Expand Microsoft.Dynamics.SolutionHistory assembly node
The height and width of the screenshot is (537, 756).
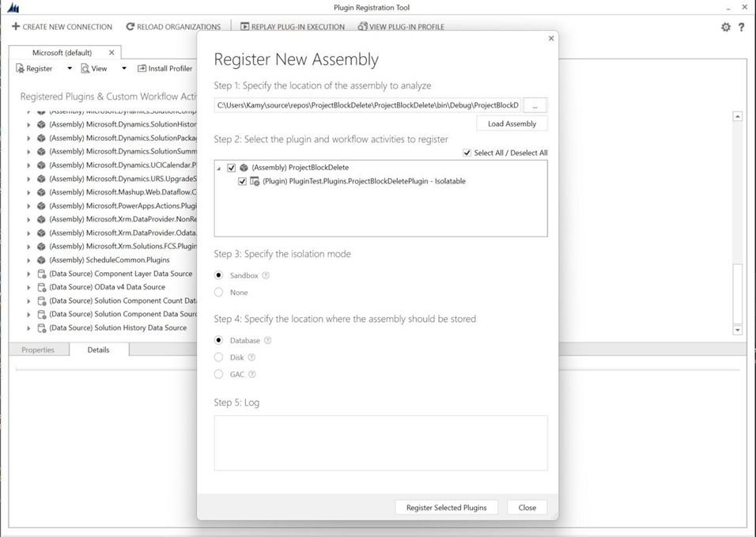pyautogui.click(x=28, y=124)
